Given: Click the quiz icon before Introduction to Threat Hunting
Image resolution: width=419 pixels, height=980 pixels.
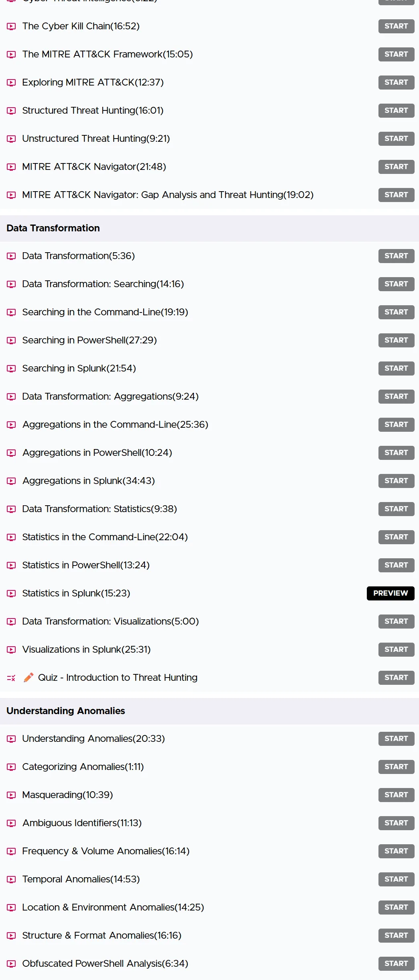Looking at the screenshot, I should pyautogui.click(x=11, y=678).
